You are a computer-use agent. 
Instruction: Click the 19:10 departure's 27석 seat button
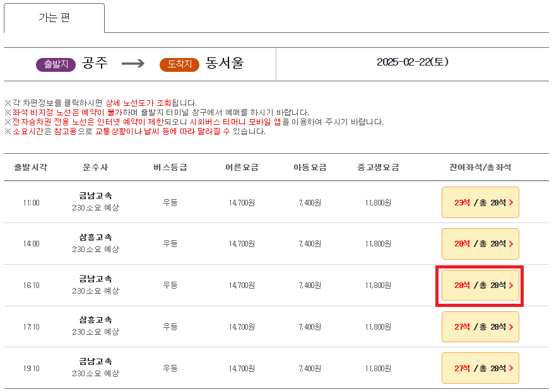pos(480,368)
